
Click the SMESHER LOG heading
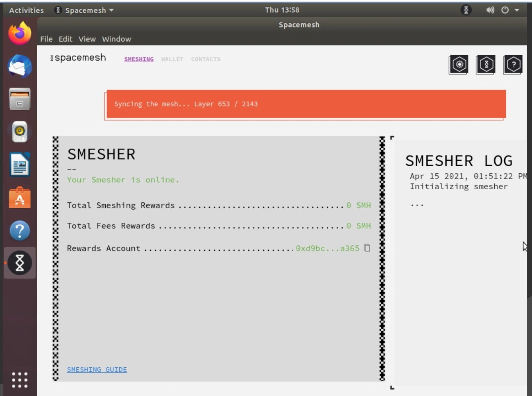[x=459, y=161]
